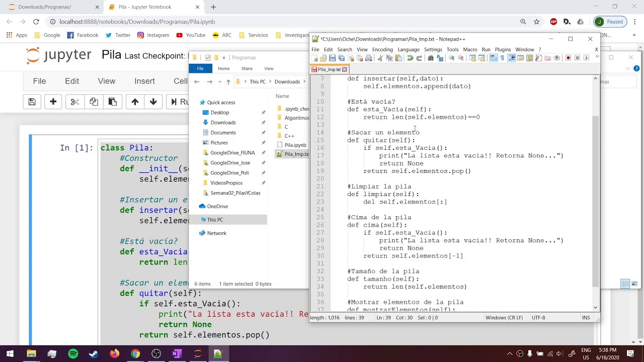Open the Jupyter Insert menu
The height and width of the screenshot is (362, 644).
(144, 81)
